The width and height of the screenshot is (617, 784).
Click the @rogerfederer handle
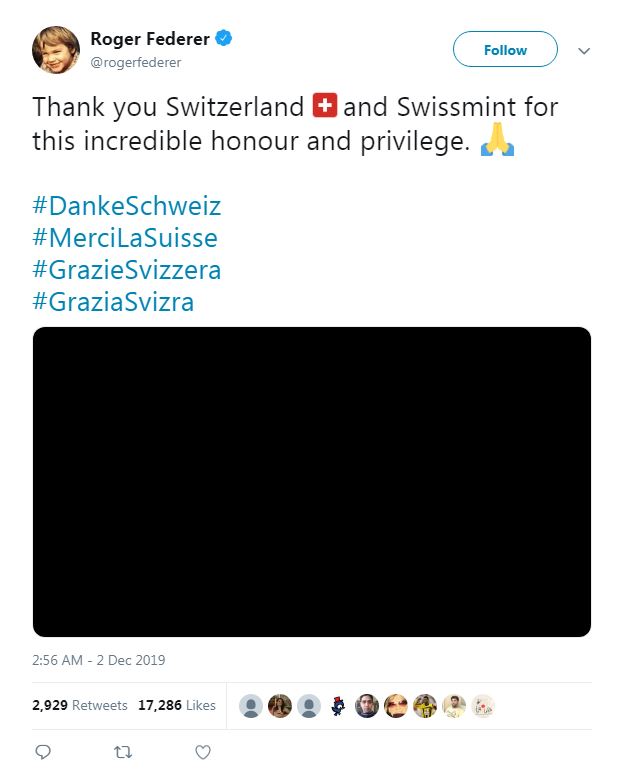(x=136, y=62)
